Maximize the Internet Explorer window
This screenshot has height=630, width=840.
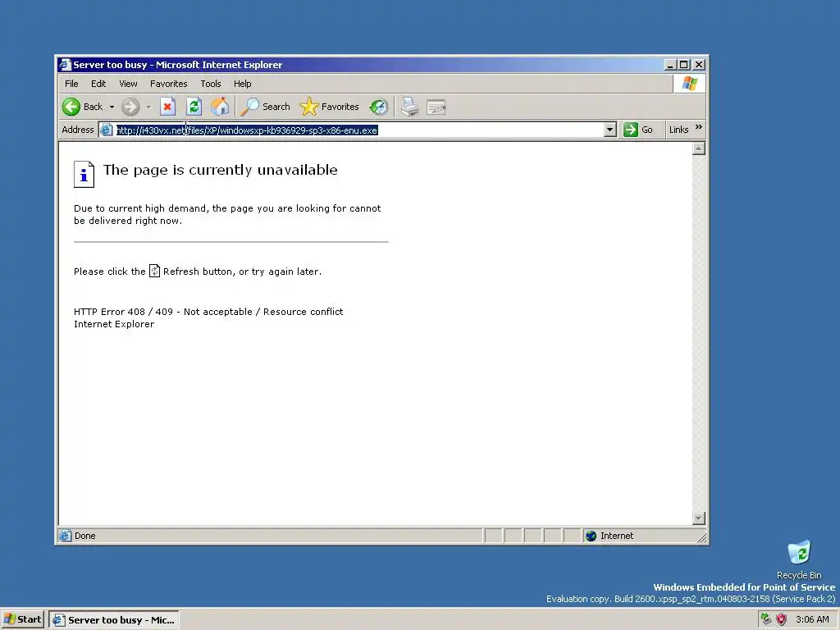pyautogui.click(x=684, y=65)
